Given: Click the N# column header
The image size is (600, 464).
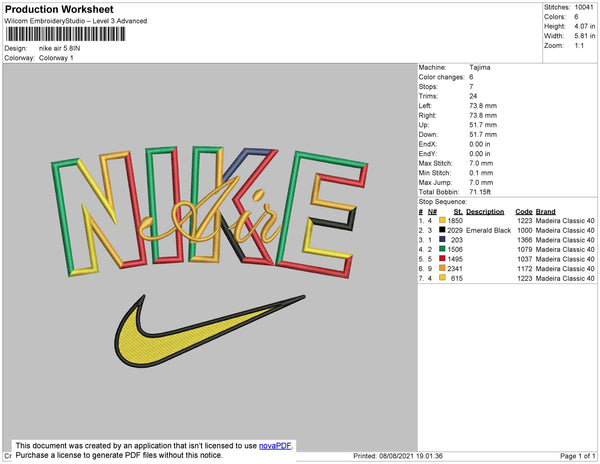Looking at the screenshot, I should pos(432,212).
